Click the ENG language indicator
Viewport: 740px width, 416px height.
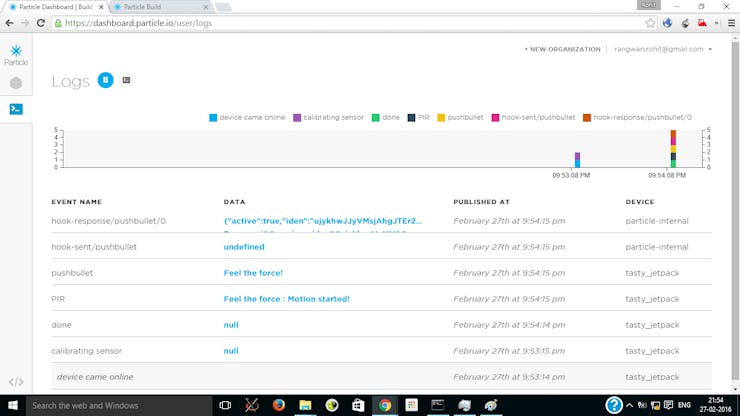684,405
